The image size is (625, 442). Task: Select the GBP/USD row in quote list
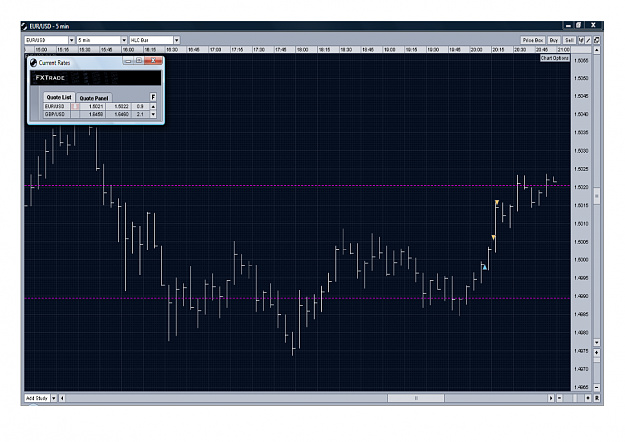point(96,114)
